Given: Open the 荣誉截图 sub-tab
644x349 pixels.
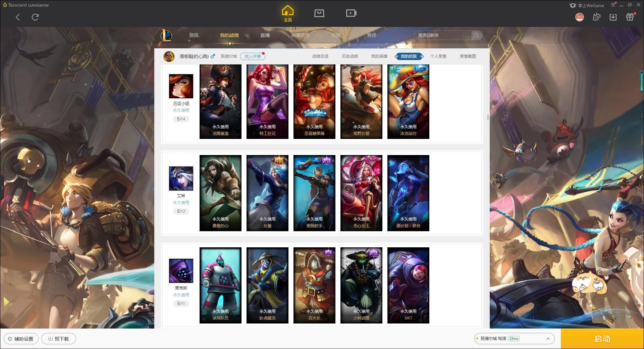Looking at the screenshot, I should pos(468,56).
